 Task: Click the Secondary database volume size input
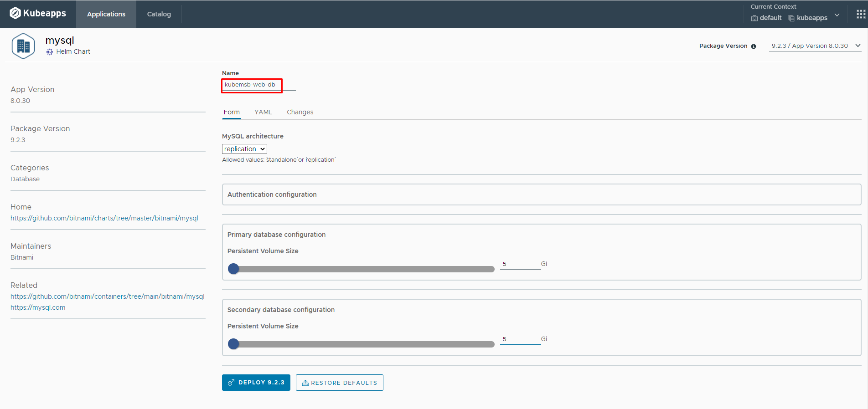pos(520,339)
